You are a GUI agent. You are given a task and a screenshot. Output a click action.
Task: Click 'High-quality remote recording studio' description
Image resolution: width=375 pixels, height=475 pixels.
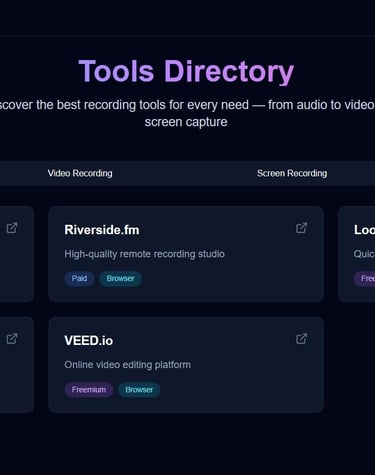[x=144, y=254]
